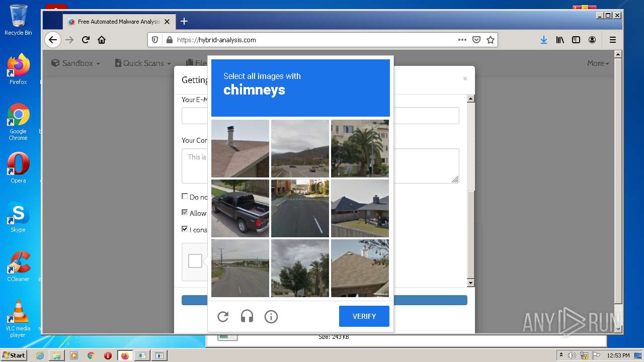This screenshot has width=644, height=362.
Task: Open the Firefox downloads panel
Action: 544,40
